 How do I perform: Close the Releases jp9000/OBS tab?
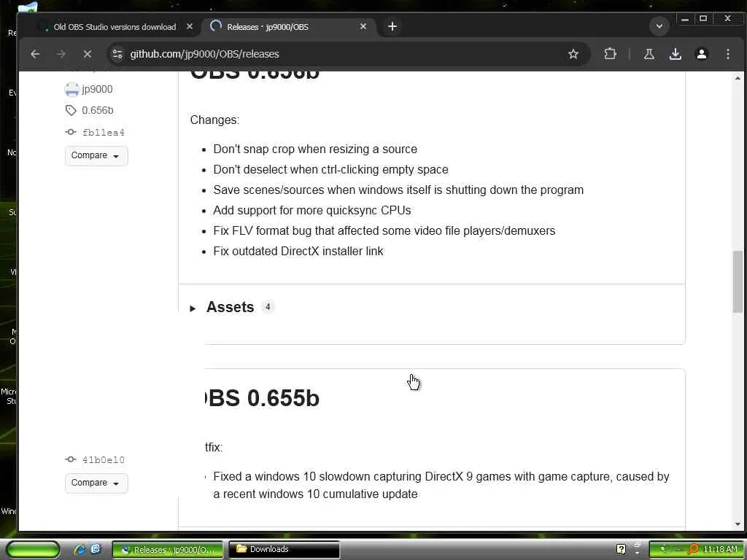tap(363, 27)
